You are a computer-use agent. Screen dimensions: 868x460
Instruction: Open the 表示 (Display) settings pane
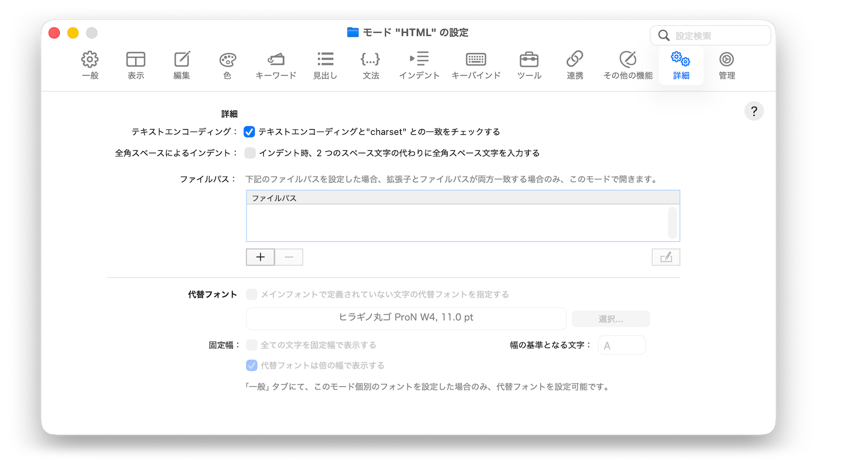136,65
